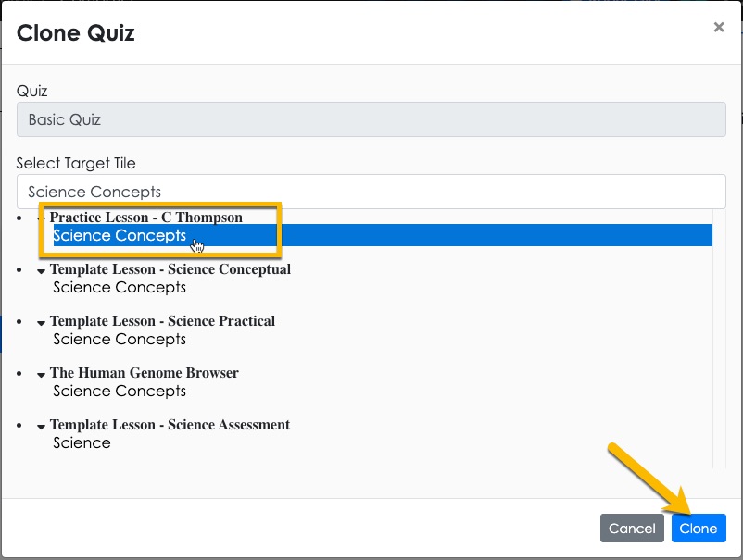Collapse Practice Lesson - C Thompson arrow

(42, 218)
